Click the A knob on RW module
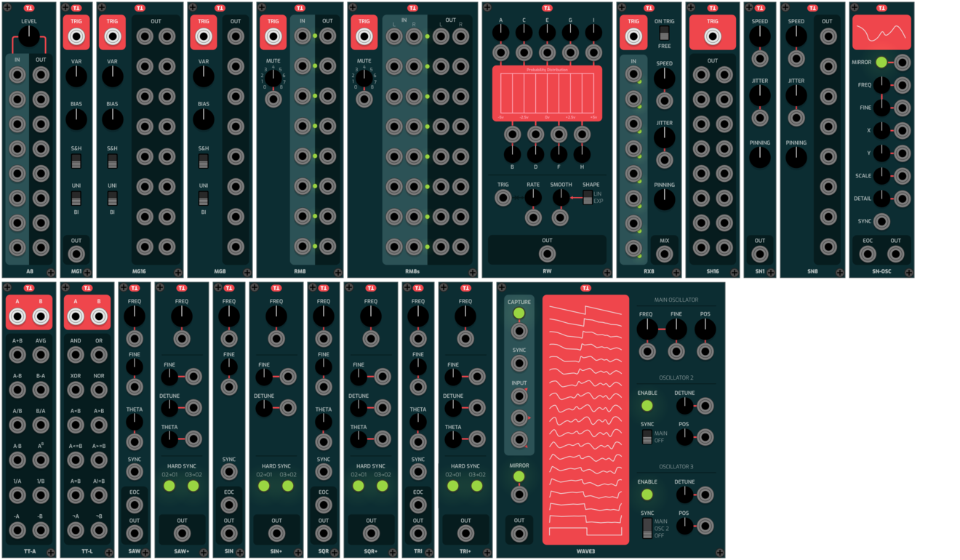The image size is (960, 560). [x=500, y=32]
